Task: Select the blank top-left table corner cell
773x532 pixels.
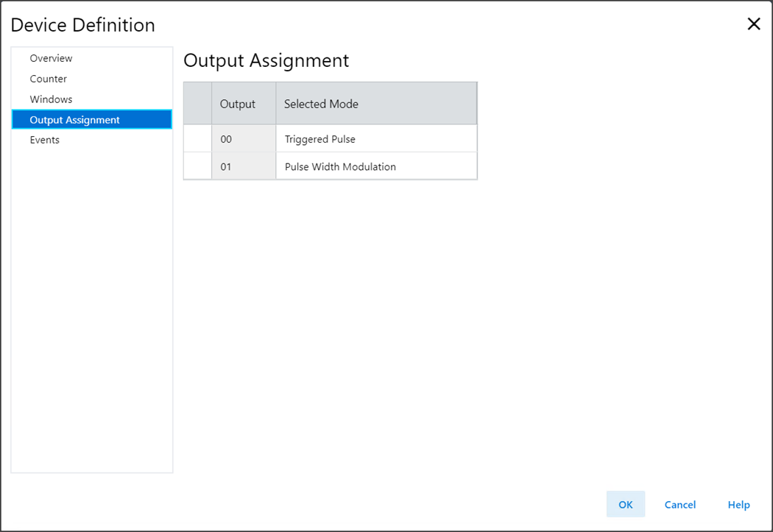Action: tap(197, 104)
